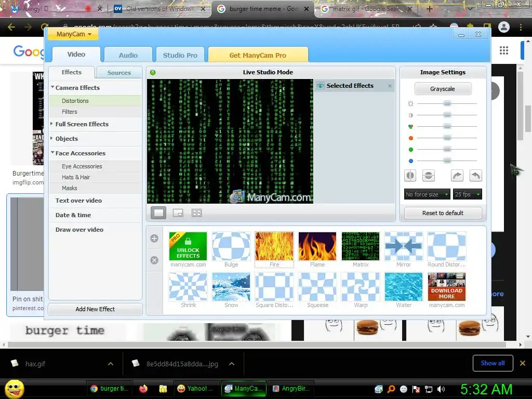Open the No force size dropdown
This screenshot has height=399, width=532.
[427, 194]
